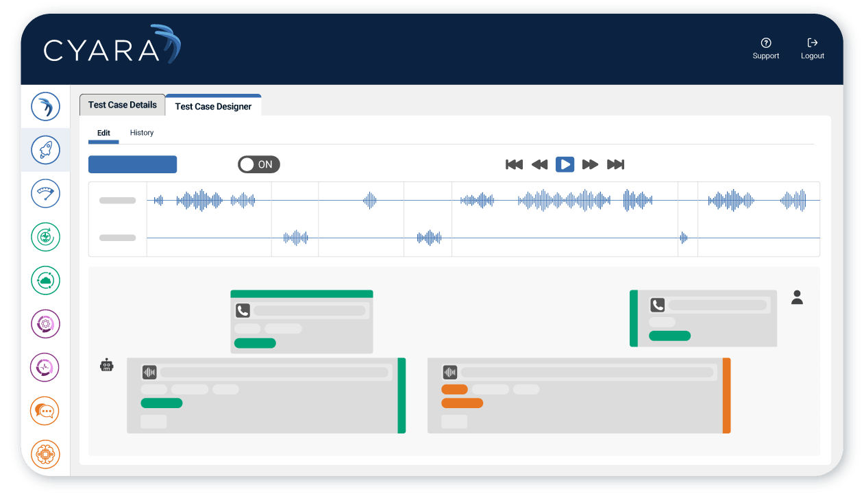The height and width of the screenshot is (504, 864).
Task: Click the long orange pill in orange-edged card
Action: pyautogui.click(x=462, y=403)
